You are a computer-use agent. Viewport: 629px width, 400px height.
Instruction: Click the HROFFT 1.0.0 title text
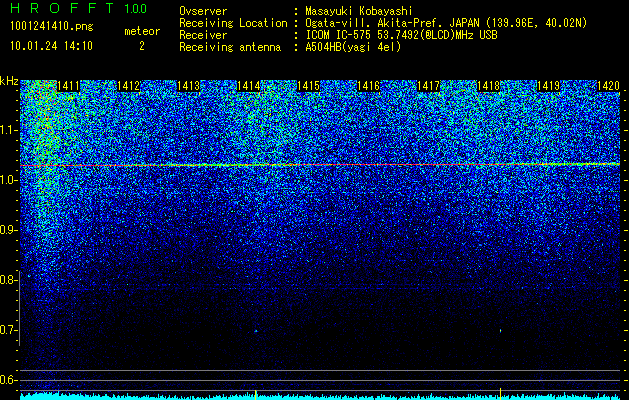78,8
